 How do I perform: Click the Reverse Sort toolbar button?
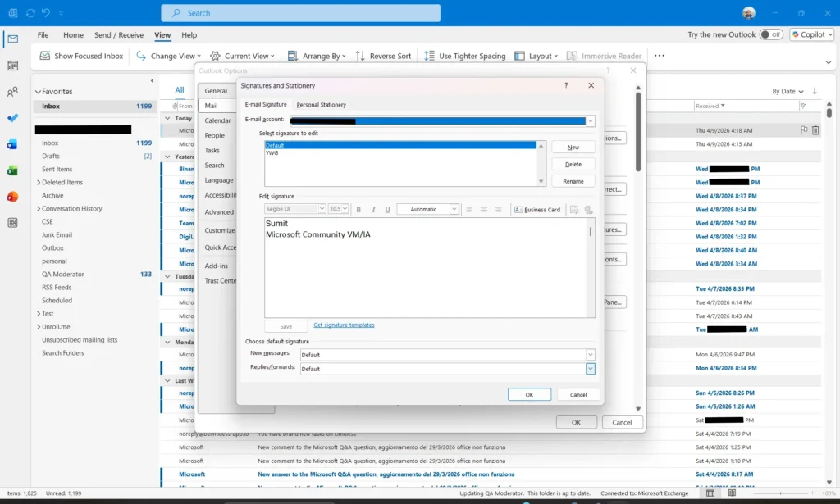383,56
